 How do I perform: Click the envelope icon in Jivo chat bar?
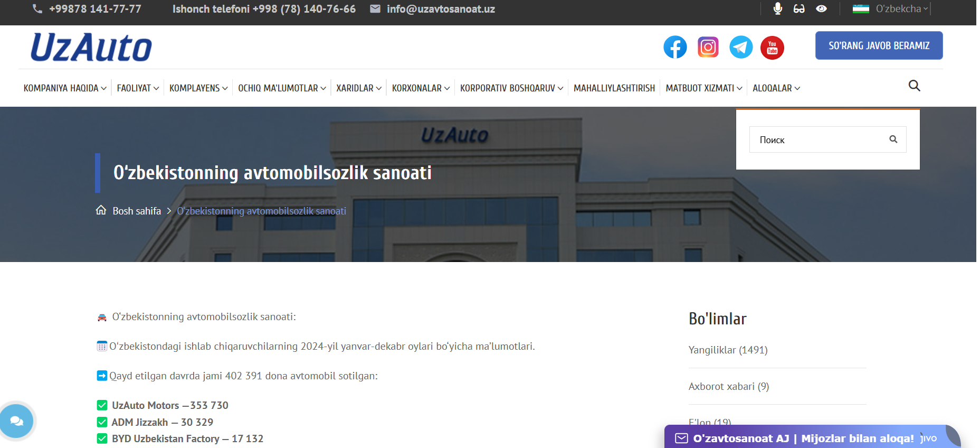click(681, 438)
